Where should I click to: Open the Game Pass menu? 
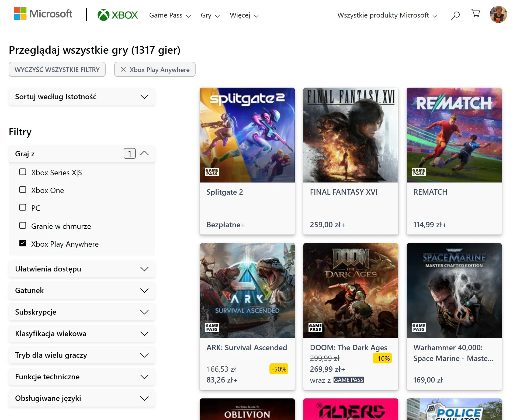pyautogui.click(x=170, y=15)
